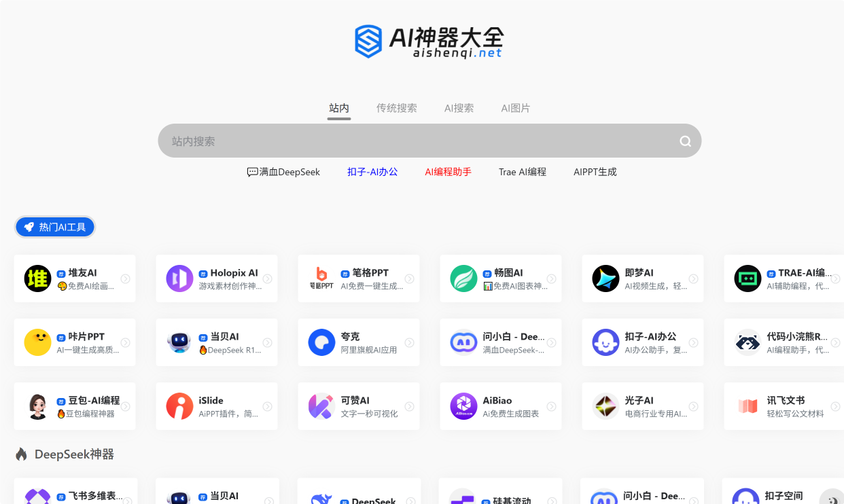This screenshot has height=504, width=844.
Task: Switch to the AI图片 tab
Action: (516, 108)
